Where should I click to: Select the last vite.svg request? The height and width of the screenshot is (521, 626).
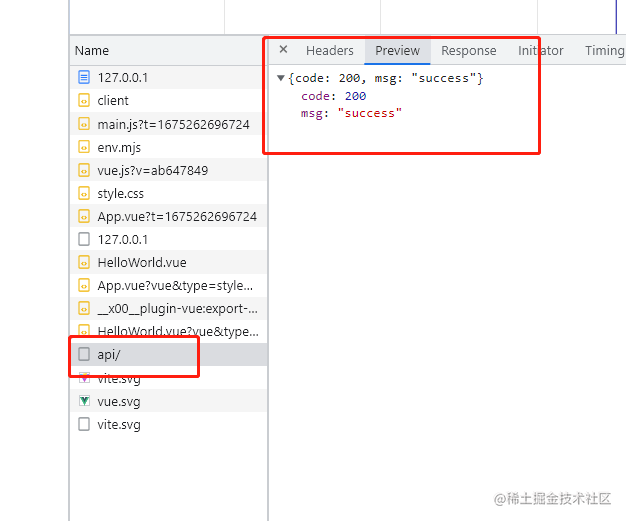[x=168, y=424]
